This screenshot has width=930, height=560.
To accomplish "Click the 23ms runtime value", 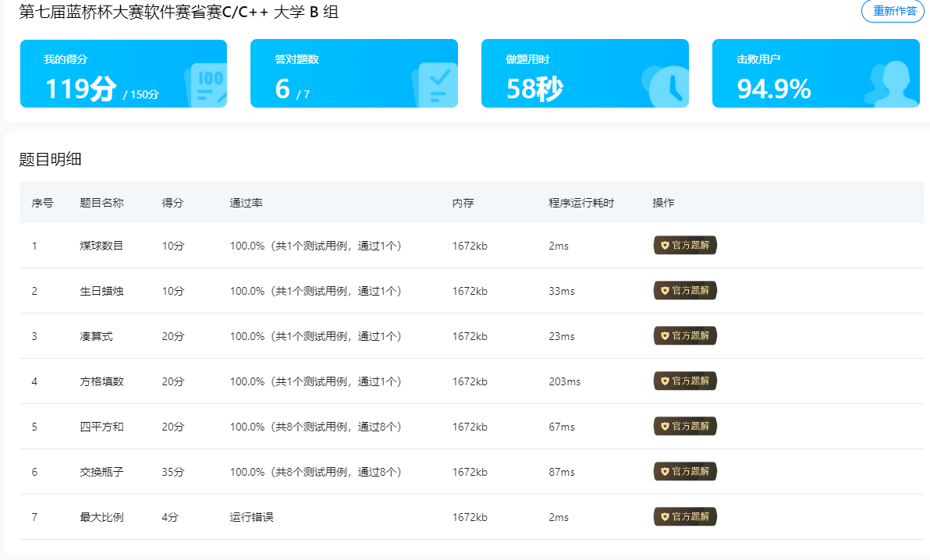I will [x=562, y=336].
